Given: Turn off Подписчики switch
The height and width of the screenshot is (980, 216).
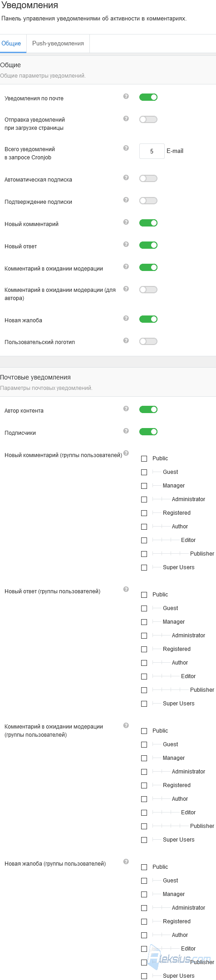Looking at the screenshot, I should 148,432.
